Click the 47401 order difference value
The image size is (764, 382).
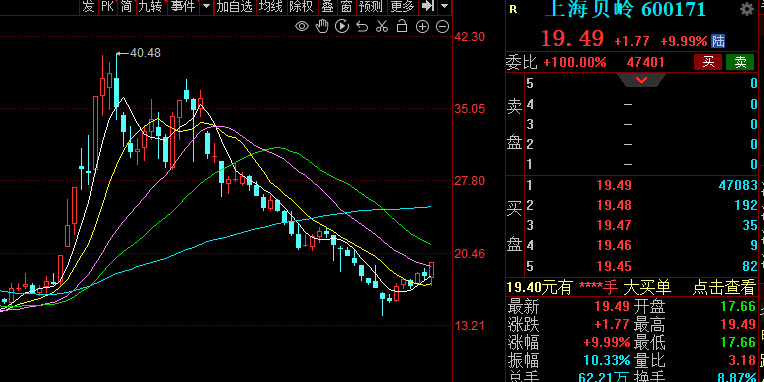pos(646,62)
